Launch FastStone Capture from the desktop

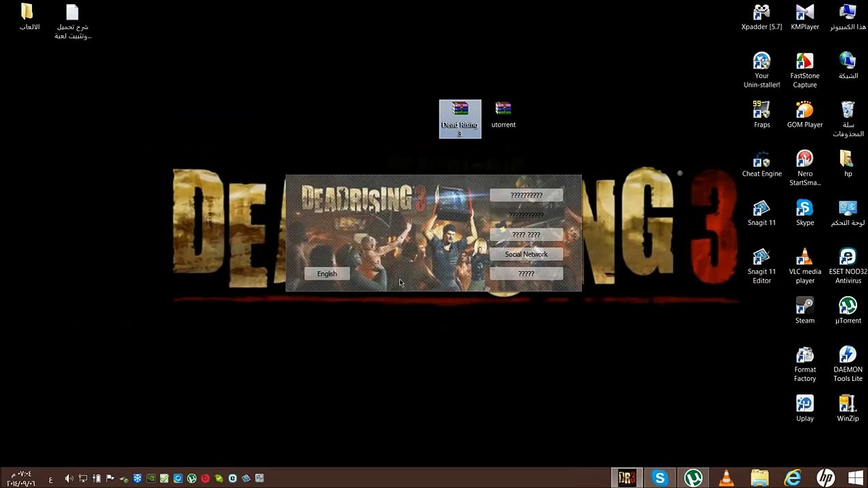[805, 70]
